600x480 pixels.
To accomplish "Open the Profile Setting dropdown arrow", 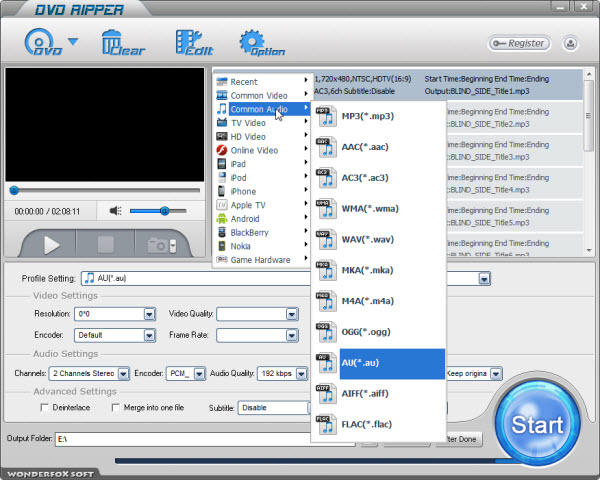I will tap(484, 279).
